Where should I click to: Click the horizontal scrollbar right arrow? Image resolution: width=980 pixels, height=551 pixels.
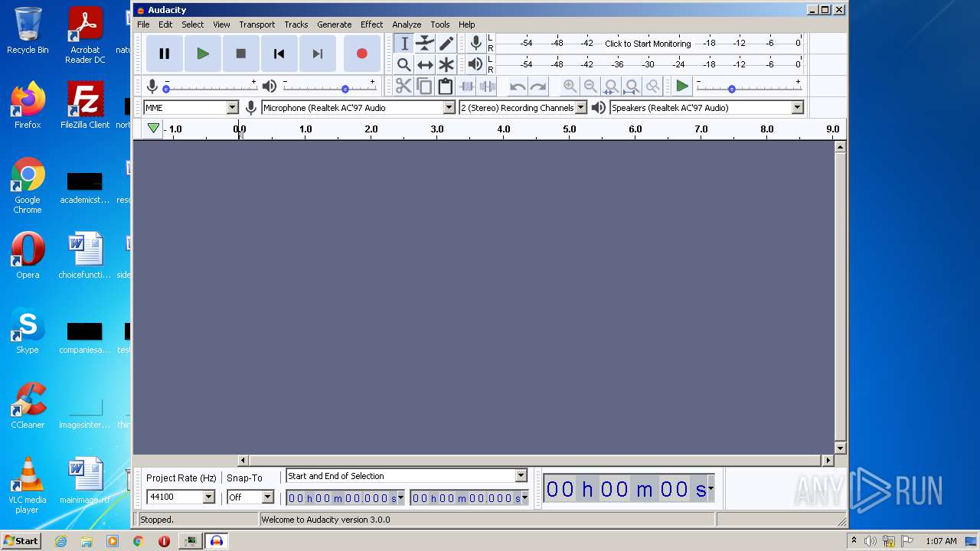click(x=828, y=461)
